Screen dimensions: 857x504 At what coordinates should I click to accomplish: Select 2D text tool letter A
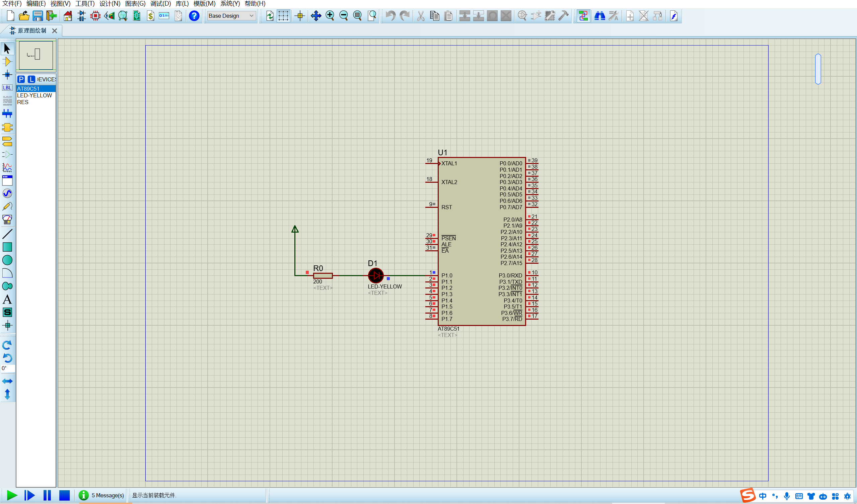coord(7,300)
